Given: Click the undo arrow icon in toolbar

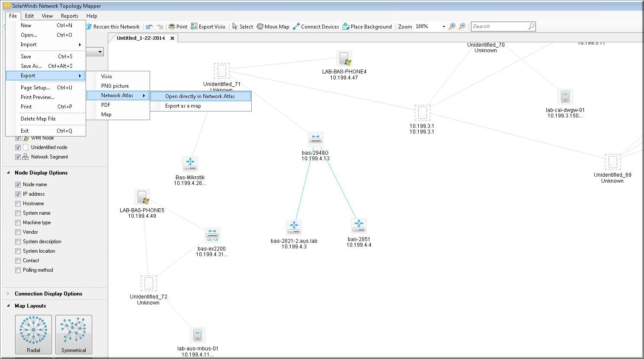Looking at the screenshot, I should (150, 26).
